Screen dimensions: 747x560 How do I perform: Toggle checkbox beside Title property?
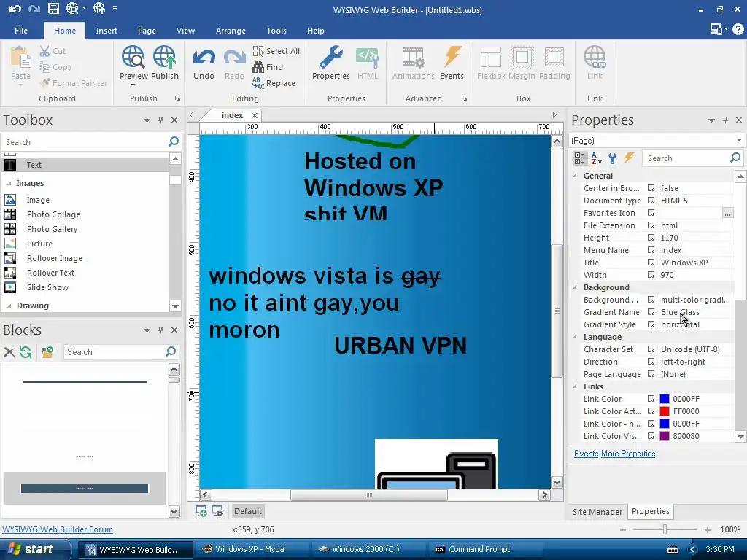point(651,262)
